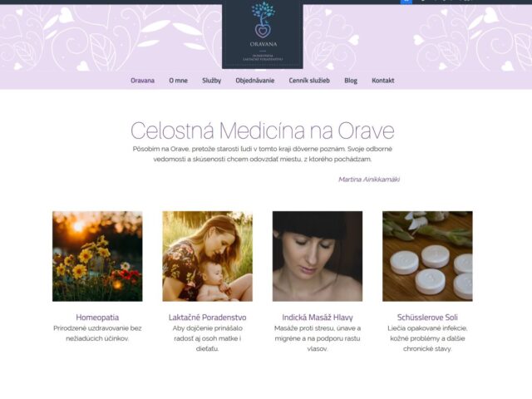Open the Schüsslerove Soli heading link
Viewport: 532px width, 399px height.
pyautogui.click(x=427, y=318)
